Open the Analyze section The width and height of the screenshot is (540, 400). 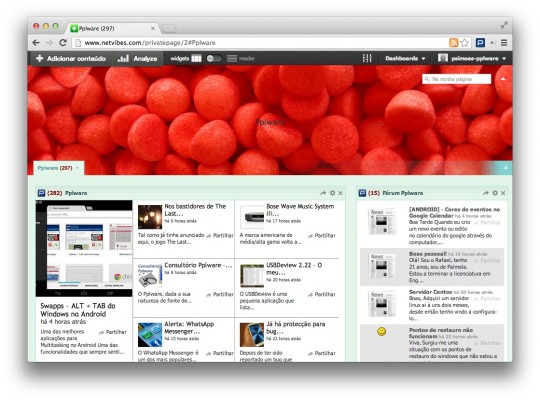coord(137,59)
